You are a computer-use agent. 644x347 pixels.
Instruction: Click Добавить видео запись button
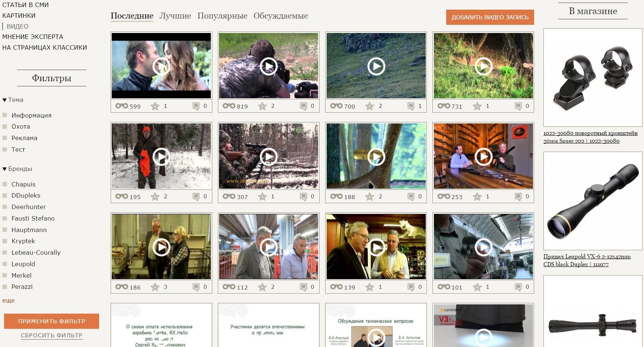[x=490, y=17]
